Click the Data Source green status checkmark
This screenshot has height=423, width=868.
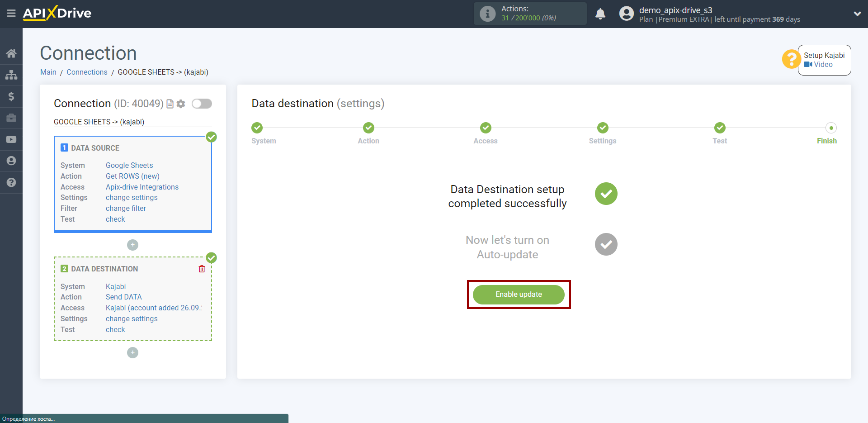211,137
